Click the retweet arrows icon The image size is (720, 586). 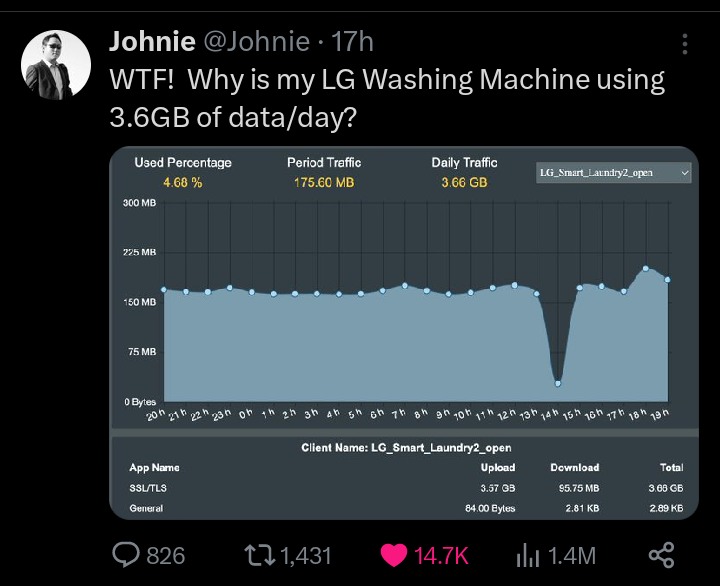coord(258,555)
